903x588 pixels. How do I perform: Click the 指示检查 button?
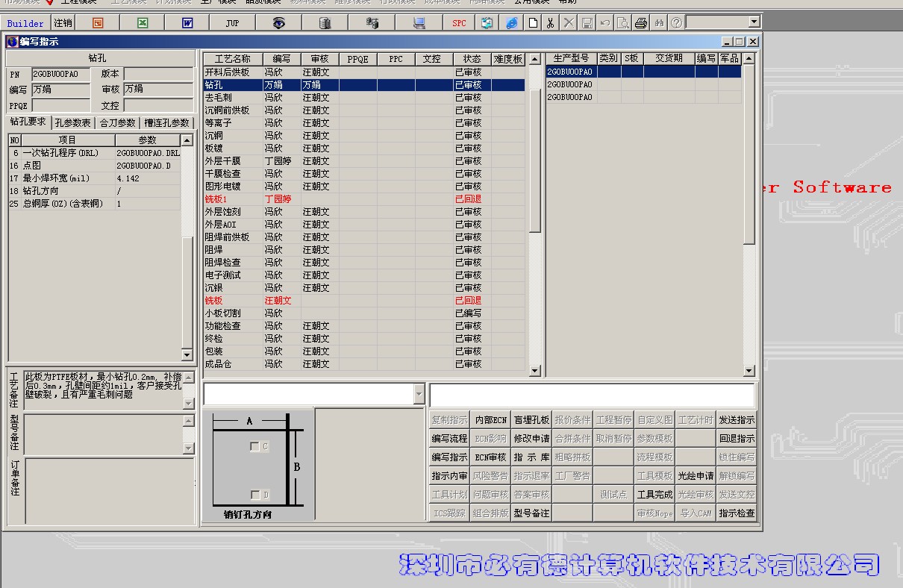pos(737,513)
